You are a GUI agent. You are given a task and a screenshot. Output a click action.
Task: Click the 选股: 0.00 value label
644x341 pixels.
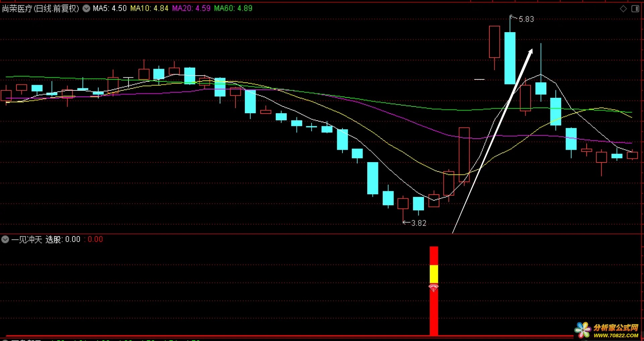[63, 239]
